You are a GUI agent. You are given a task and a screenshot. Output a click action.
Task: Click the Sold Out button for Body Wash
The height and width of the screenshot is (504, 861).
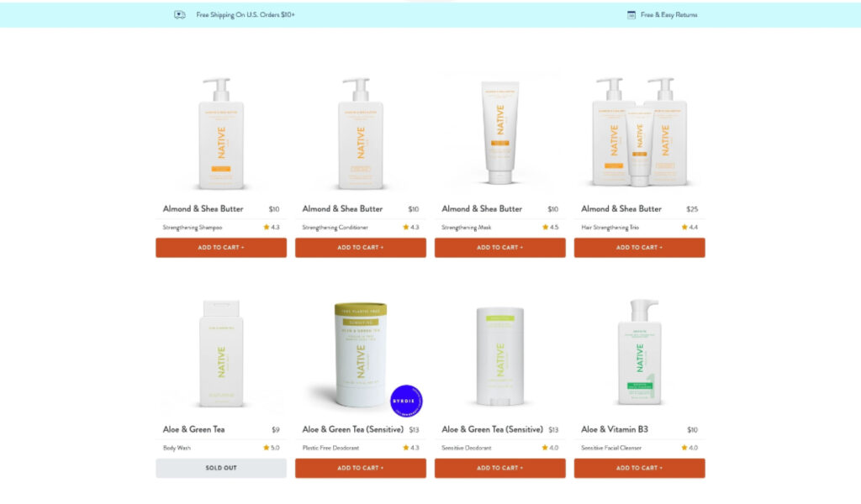point(221,468)
